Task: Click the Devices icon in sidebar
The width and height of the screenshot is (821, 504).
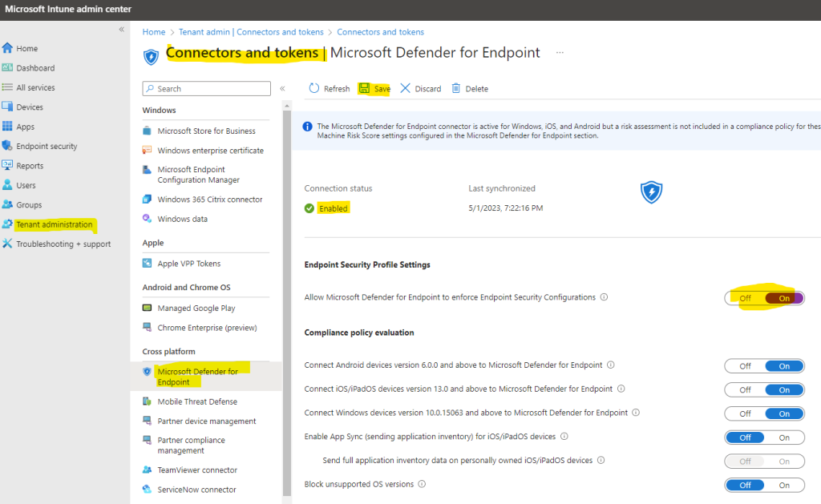Action: click(x=7, y=107)
